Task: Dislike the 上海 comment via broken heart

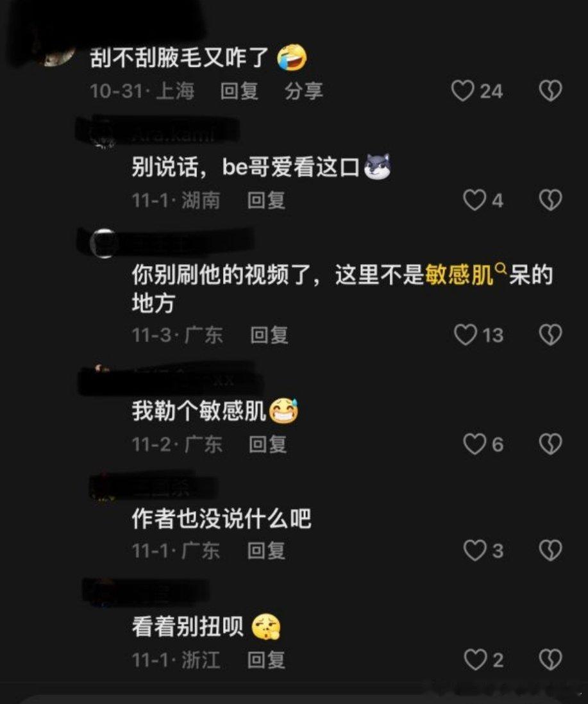Action: click(x=550, y=91)
